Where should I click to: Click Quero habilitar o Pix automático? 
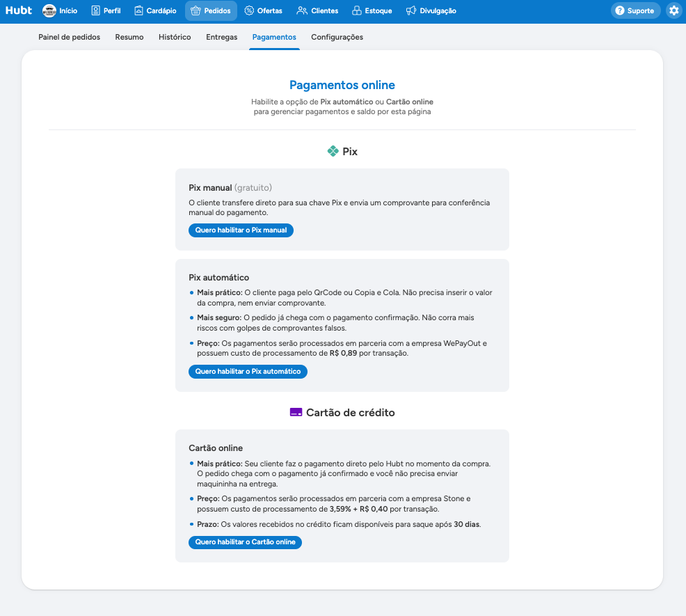(248, 372)
